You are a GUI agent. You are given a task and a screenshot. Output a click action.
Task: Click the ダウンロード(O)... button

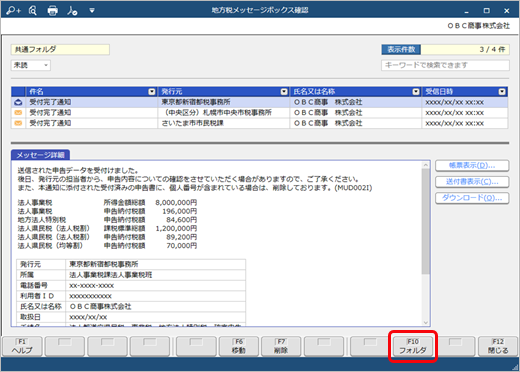pos(472,198)
